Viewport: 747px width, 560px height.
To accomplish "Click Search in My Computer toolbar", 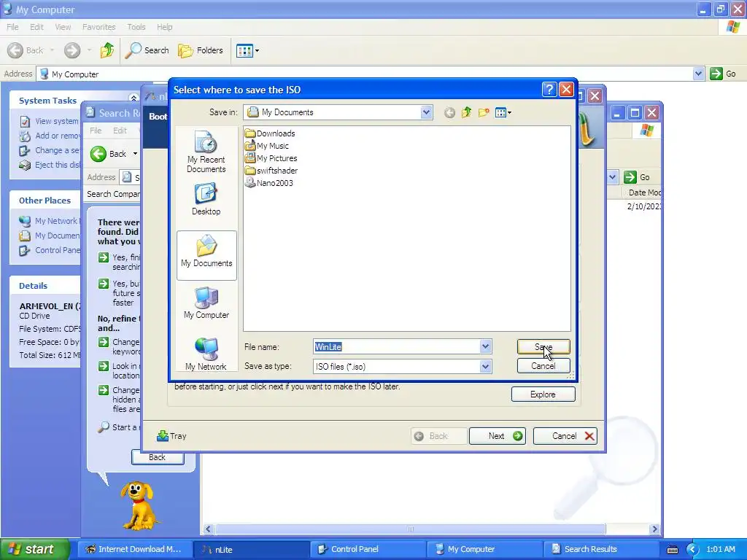I will point(147,50).
